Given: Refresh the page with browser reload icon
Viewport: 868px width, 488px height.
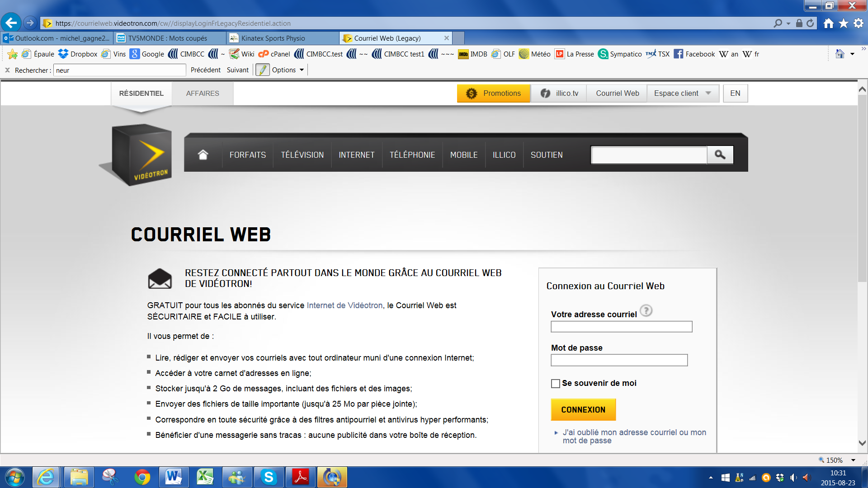Looking at the screenshot, I should [x=810, y=23].
